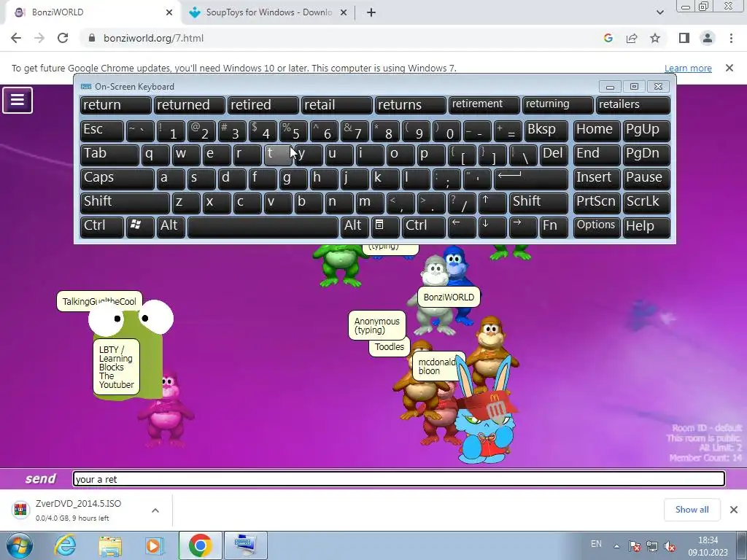The width and height of the screenshot is (747, 560).
Task: Open on-screen keyboard Help
Action: coord(646,227)
